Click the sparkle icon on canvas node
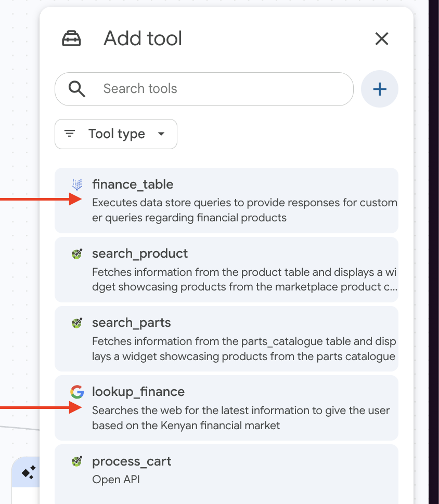 (29, 472)
